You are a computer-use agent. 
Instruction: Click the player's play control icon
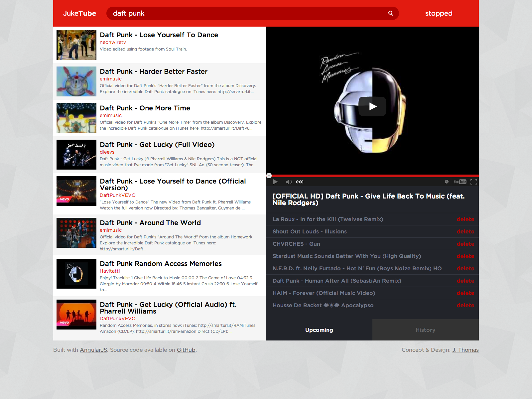(x=275, y=182)
